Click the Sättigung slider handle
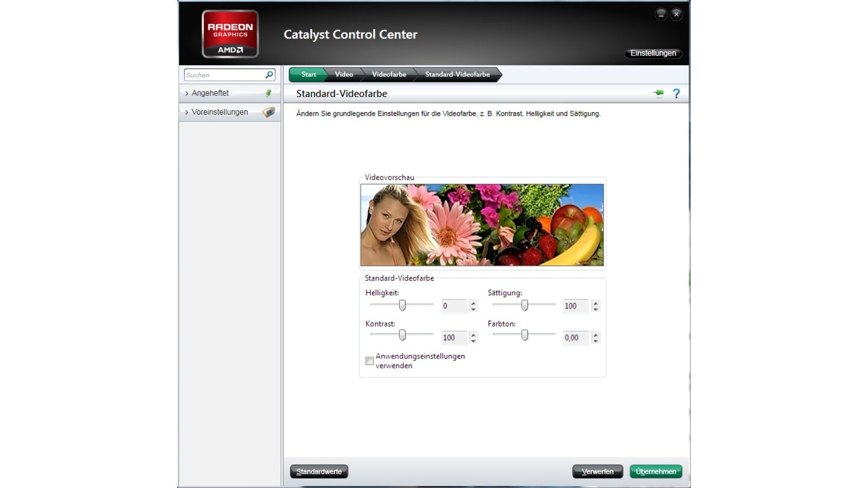The height and width of the screenshot is (488, 868). point(524,305)
